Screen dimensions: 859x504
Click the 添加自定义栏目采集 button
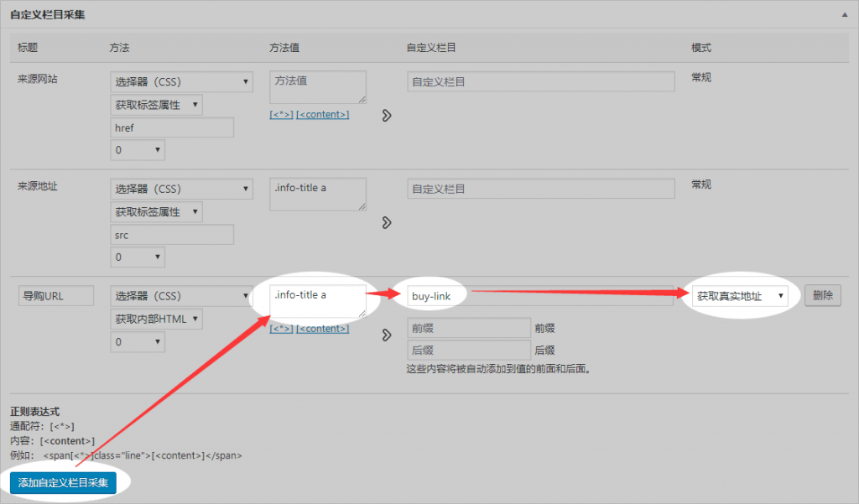click(x=64, y=483)
